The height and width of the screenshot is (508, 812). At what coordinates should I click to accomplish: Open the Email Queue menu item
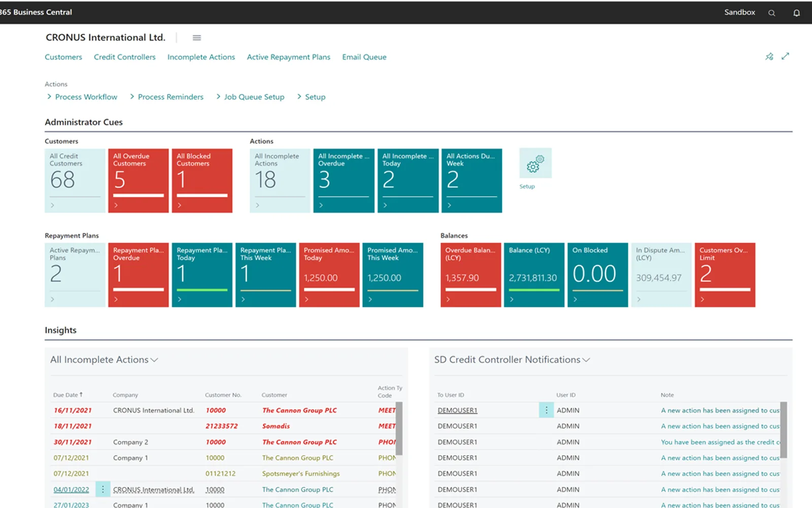pyautogui.click(x=364, y=57)
